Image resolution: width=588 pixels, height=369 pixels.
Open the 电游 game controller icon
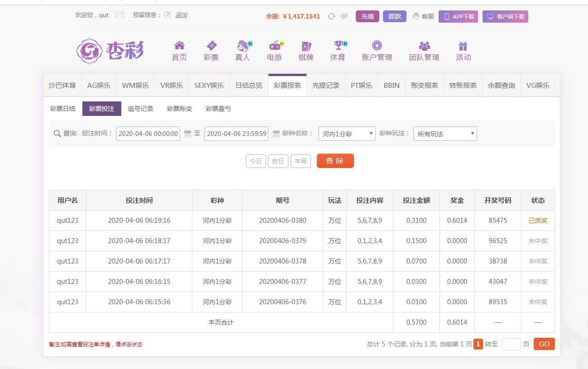pos(275,46)
